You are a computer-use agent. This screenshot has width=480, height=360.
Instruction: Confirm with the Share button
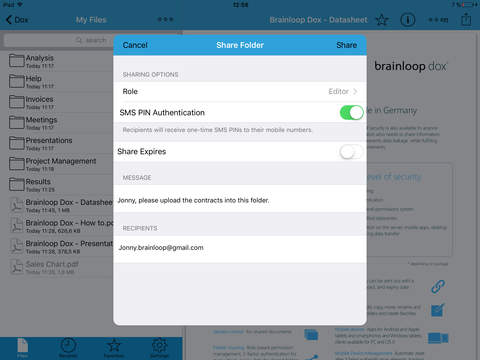347,45
